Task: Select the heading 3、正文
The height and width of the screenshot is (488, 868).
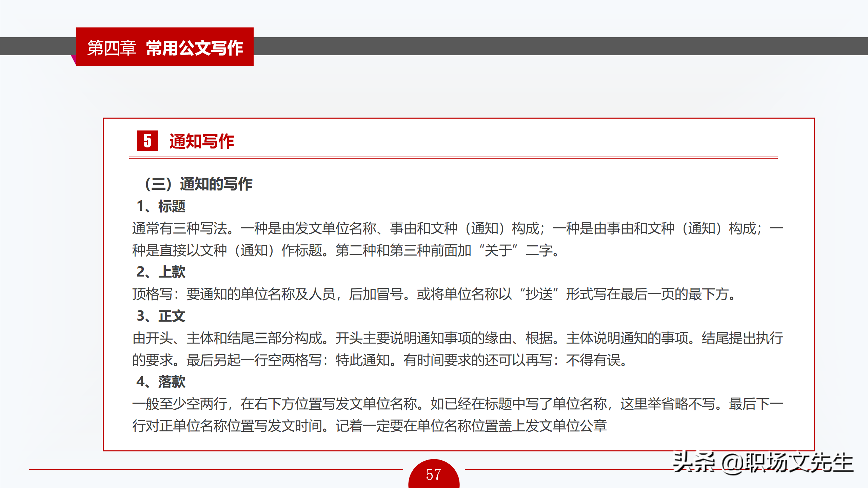Action: pos(161,316)
